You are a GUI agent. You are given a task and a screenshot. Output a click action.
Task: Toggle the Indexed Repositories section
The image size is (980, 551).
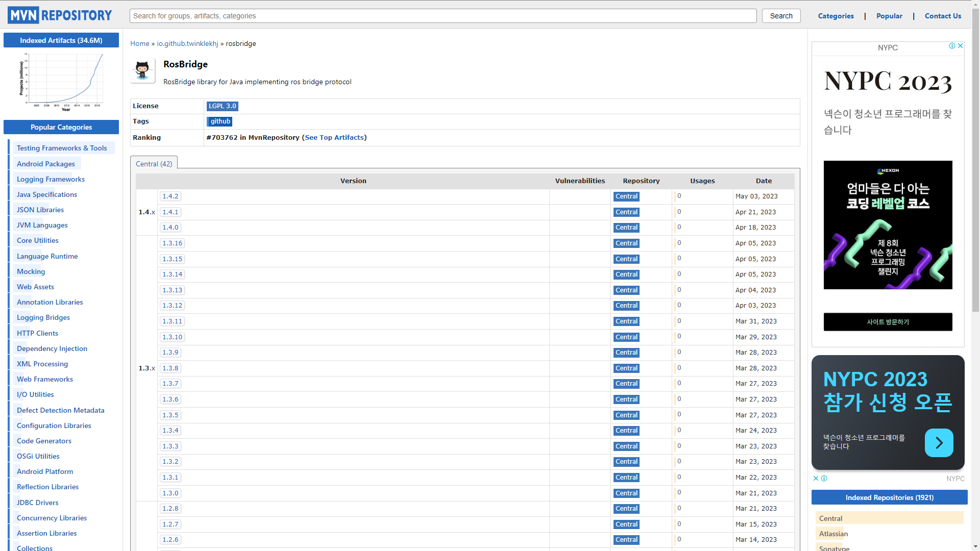pyautogui.click(x=889, y=497)
